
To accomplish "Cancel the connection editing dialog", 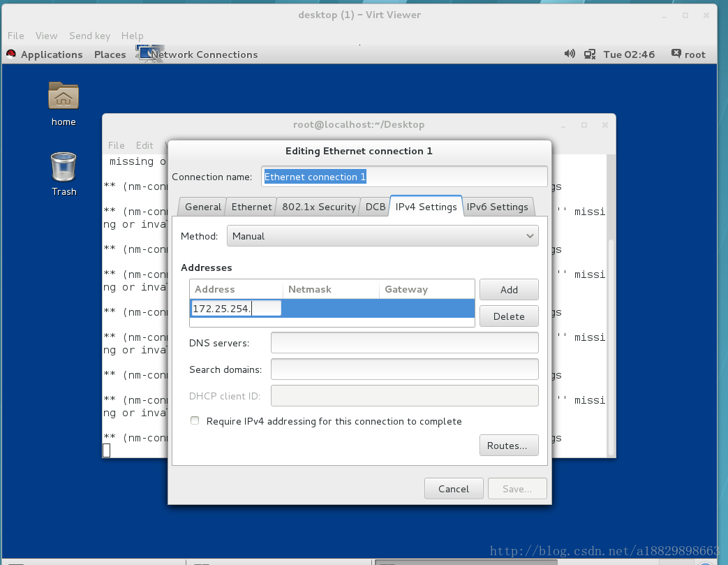I will pyautogui.click(x=454, y=489).
